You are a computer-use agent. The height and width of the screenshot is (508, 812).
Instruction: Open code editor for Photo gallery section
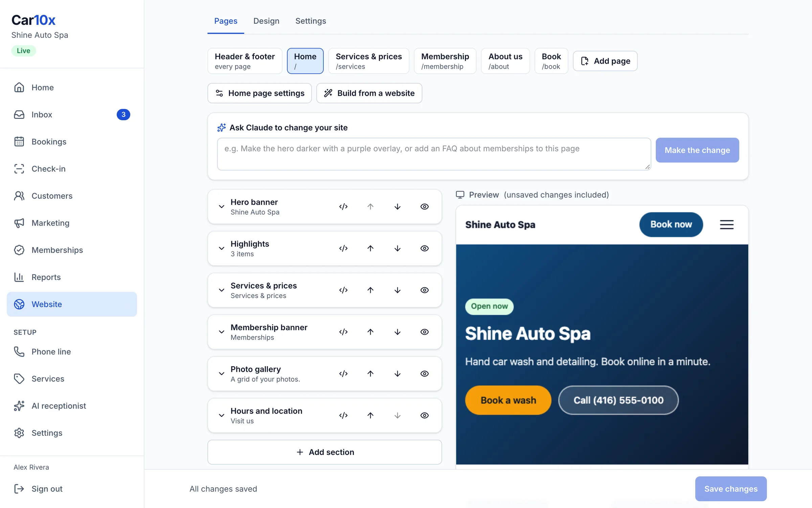tap(343, 374)
